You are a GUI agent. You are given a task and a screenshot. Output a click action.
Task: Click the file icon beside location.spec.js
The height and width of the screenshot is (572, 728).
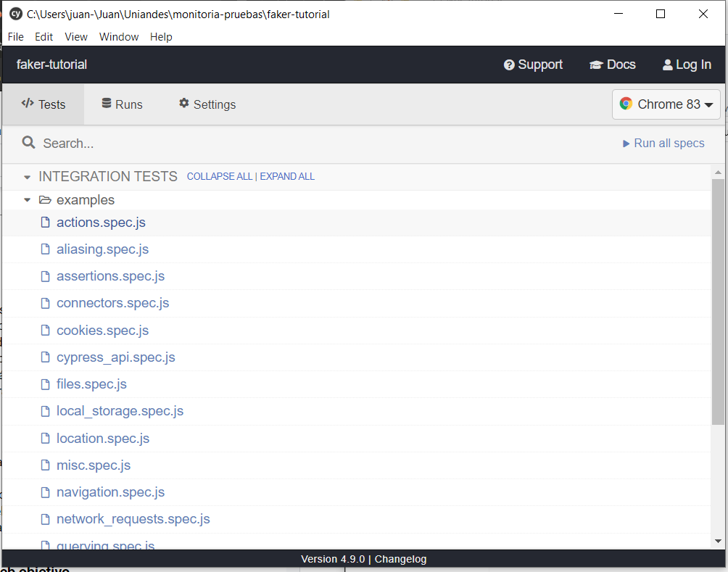(x=45, y=439)
